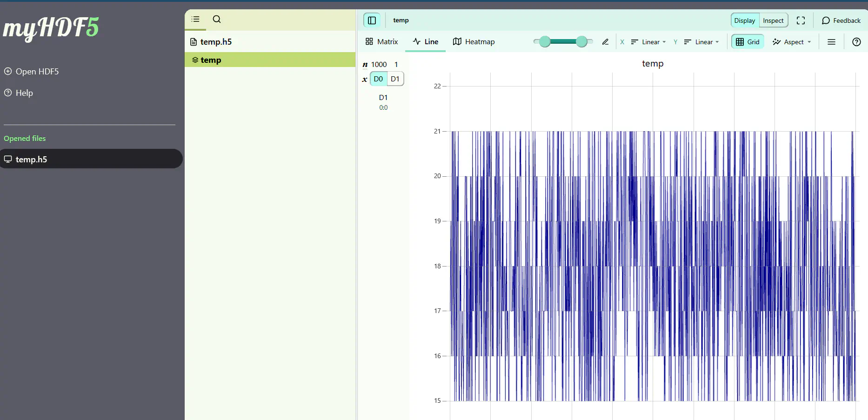
Task: Expand the Y axis Linear scale dropdown
Action: (701, 42)
